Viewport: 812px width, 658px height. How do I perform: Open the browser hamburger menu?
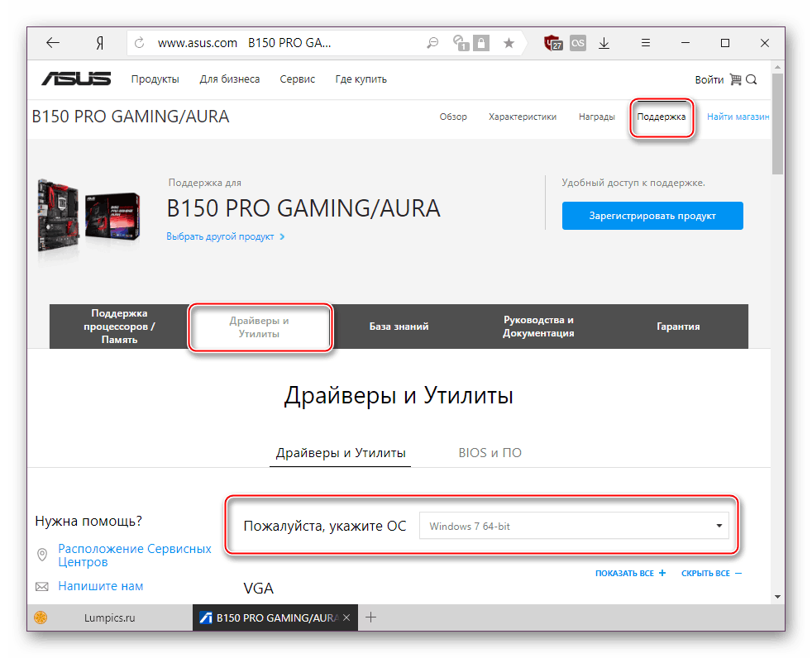point(645,42)
